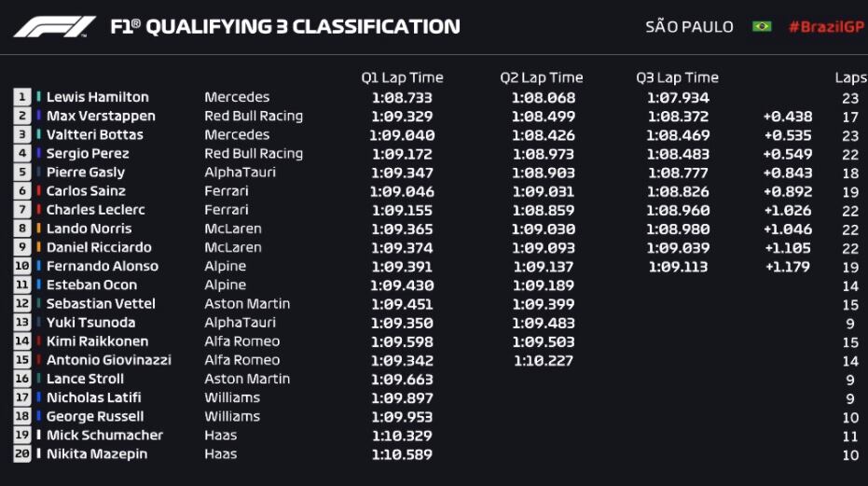This screenshot has height=486, width=868.
Task: Select the Q1 Lap Time column header
Action: pyautogui.click(x=402, y=78)
